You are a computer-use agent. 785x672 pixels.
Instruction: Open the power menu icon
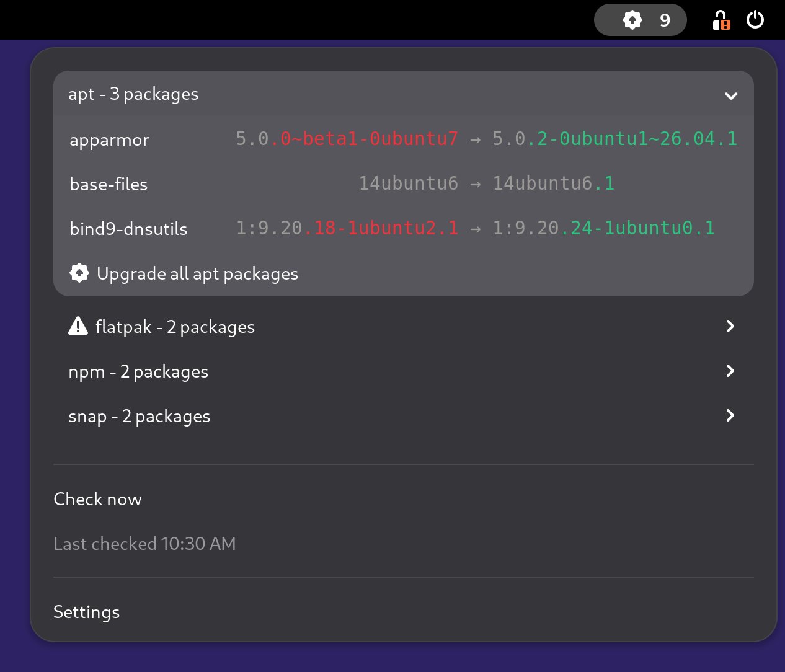(x=755, y=20)
